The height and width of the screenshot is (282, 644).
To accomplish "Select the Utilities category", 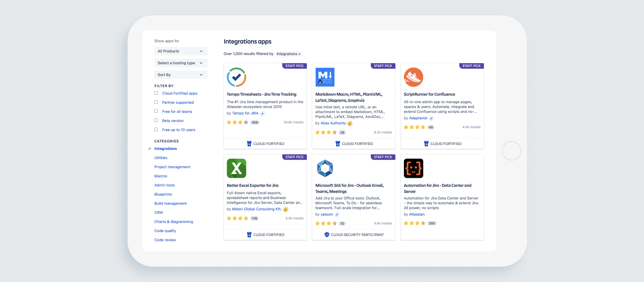I will pos(161,158).
